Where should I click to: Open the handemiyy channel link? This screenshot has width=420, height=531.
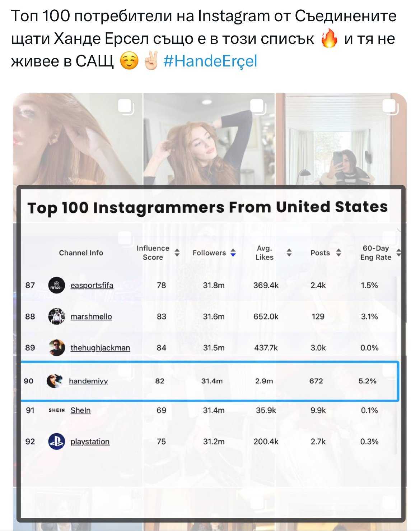click(88, 381)
